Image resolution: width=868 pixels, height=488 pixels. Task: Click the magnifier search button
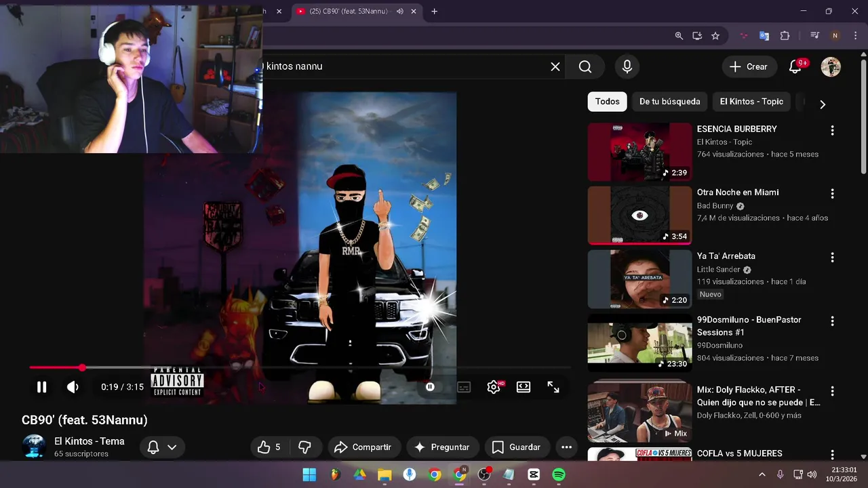585,66
